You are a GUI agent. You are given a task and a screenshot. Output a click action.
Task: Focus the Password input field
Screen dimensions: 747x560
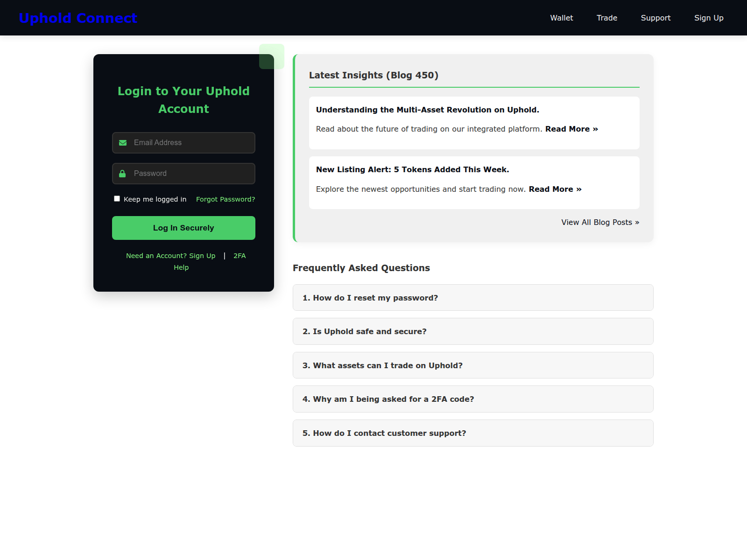click(x=183, y=174)
